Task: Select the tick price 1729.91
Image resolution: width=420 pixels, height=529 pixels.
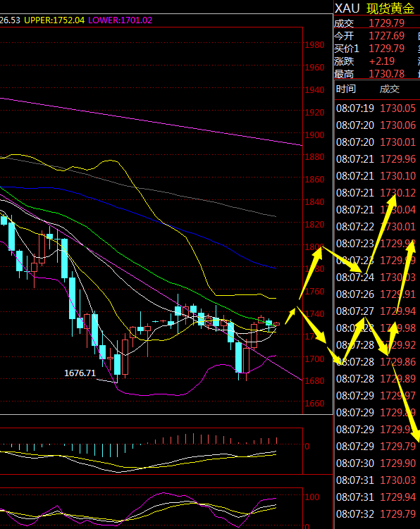Action: pyautogui.click(x=398, y=294)
